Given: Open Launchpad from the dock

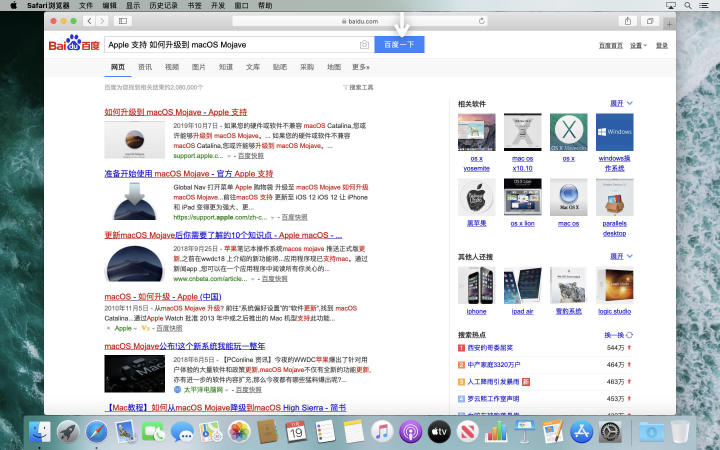Looking at the screenshot, I should point(68,432).
